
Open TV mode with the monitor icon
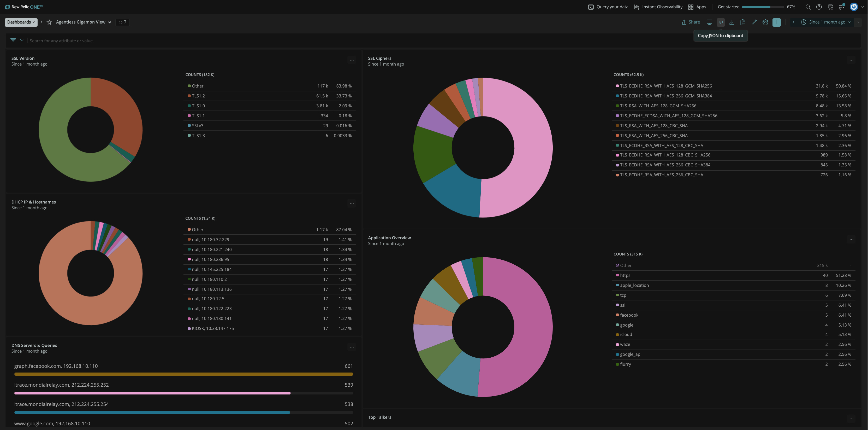(x=709, y=22)
